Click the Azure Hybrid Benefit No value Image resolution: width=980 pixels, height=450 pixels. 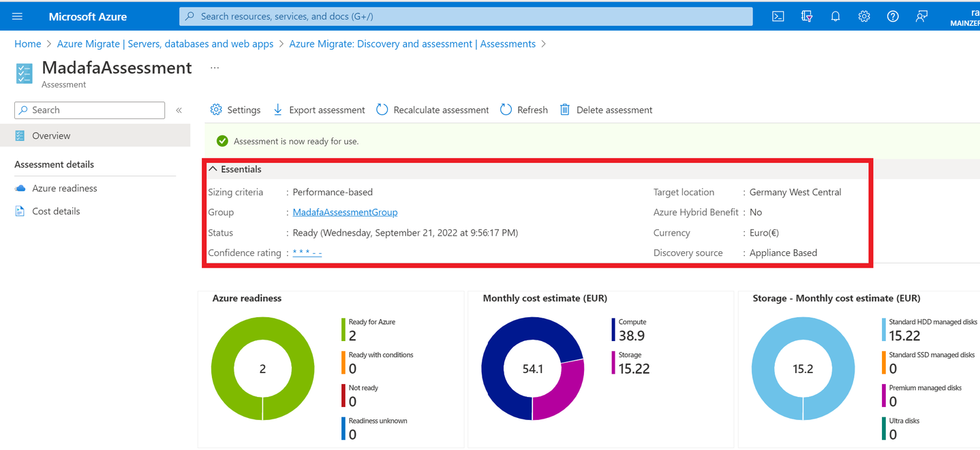tap(756, 212)
